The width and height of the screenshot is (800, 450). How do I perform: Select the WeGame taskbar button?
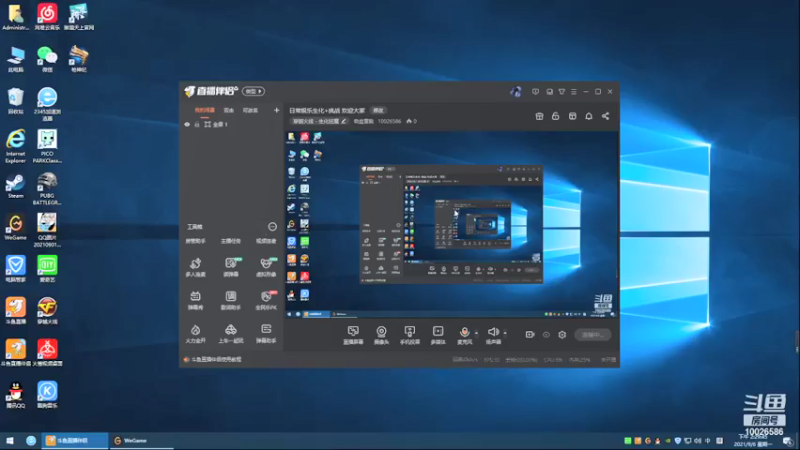(x=141, y=441)
